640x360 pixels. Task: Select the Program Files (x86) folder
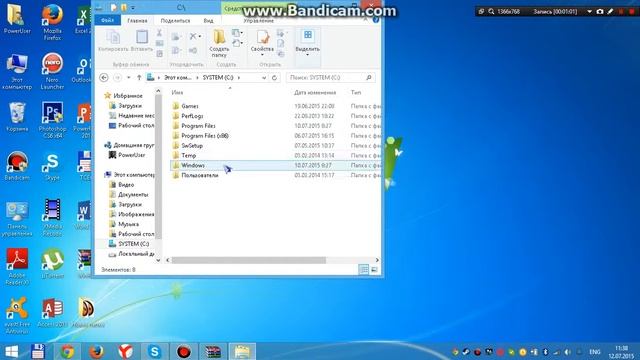[x=204, y=136]
